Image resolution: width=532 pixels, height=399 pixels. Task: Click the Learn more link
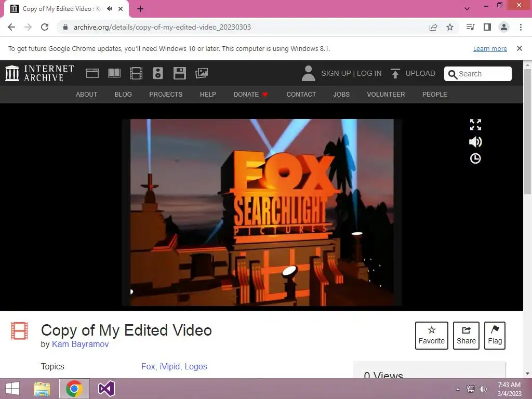(x=490, y=49)
